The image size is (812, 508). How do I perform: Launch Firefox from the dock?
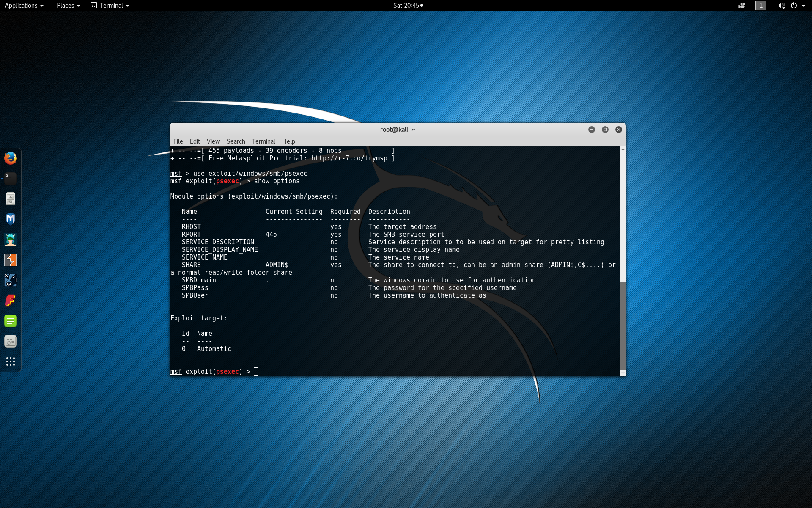coord(11,158)
